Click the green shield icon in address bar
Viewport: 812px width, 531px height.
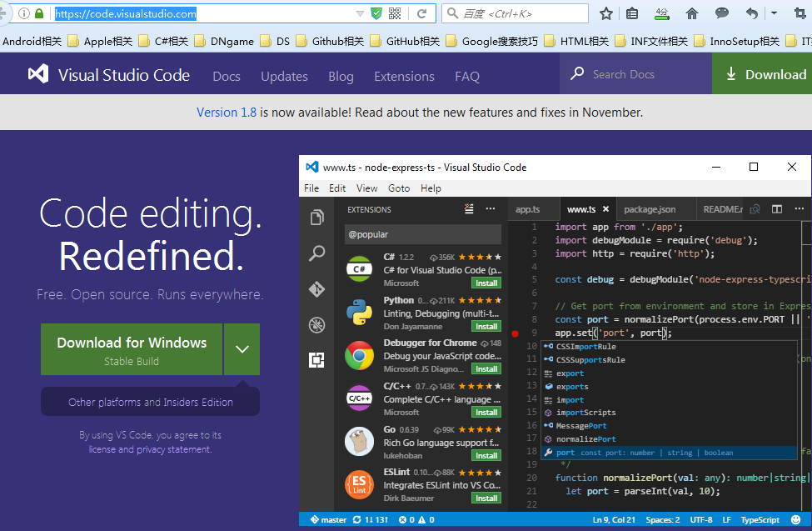(376, 14)
